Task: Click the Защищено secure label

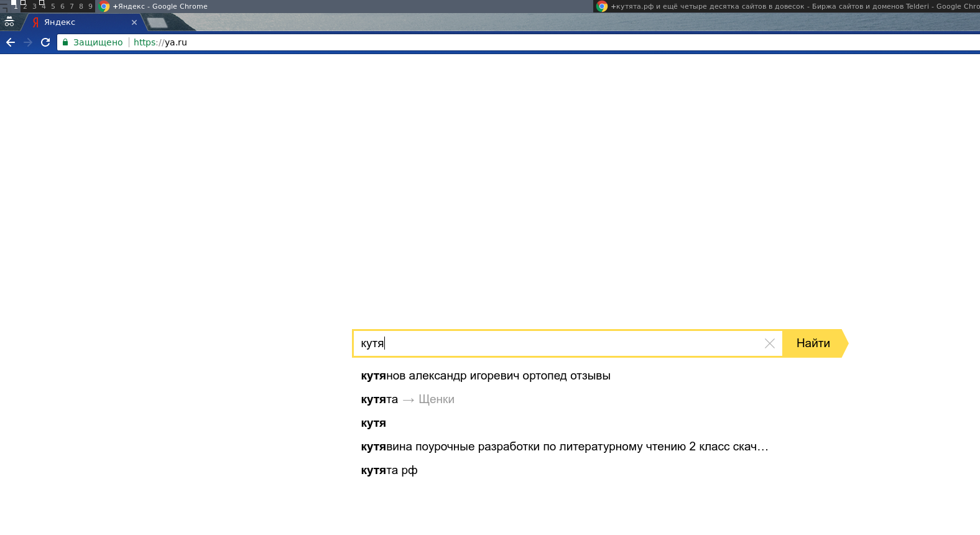Action: (98, 42)
